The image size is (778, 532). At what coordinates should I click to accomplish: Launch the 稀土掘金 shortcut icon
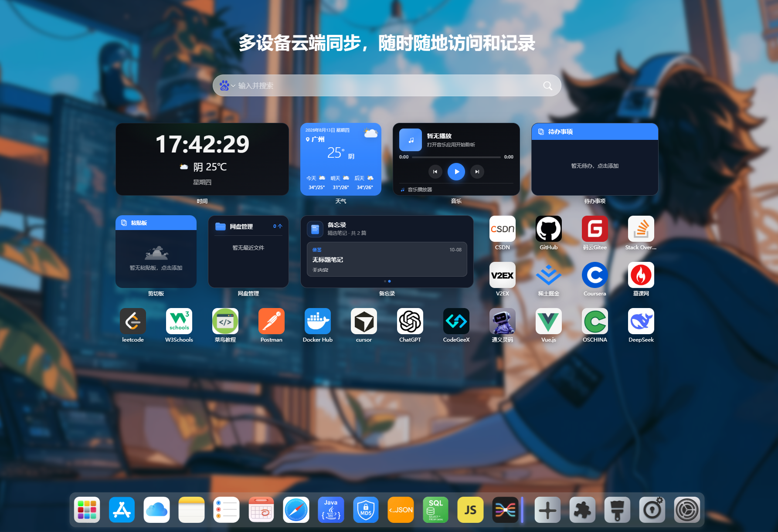[548, 275]
